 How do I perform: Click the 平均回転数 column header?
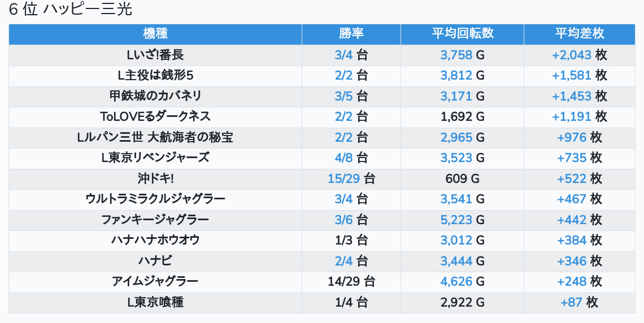[x=462, y=34]
